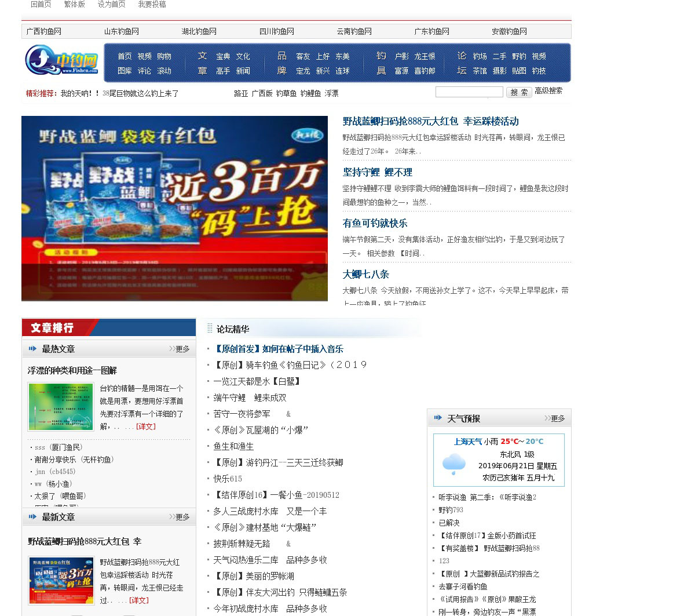Click 详文 under hottest article summary
The width and height of the screenshot is (695, 616).
[146, 427]
